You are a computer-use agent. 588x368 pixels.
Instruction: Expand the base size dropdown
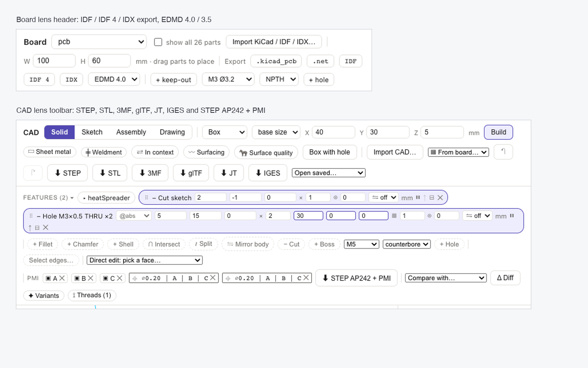point(276,132)
